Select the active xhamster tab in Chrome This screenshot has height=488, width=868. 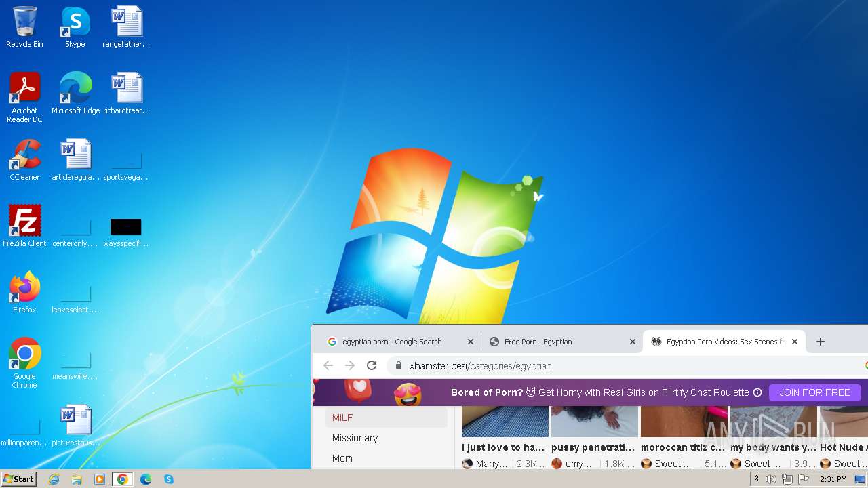tap(725, 342)
